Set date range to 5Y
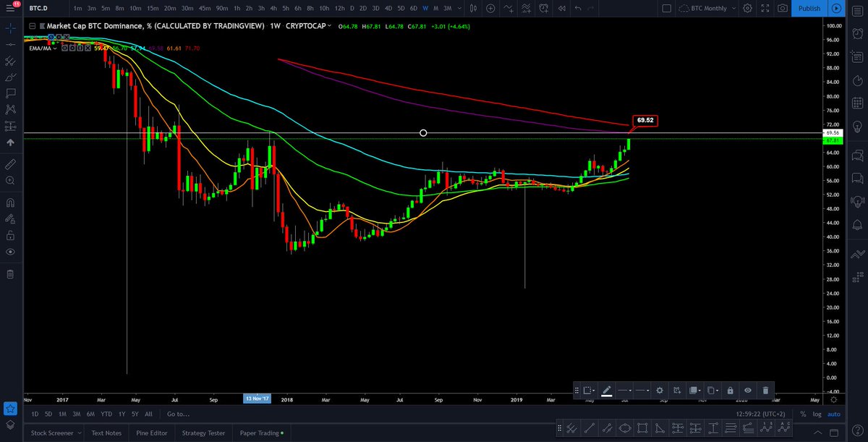 pos(134,414)
